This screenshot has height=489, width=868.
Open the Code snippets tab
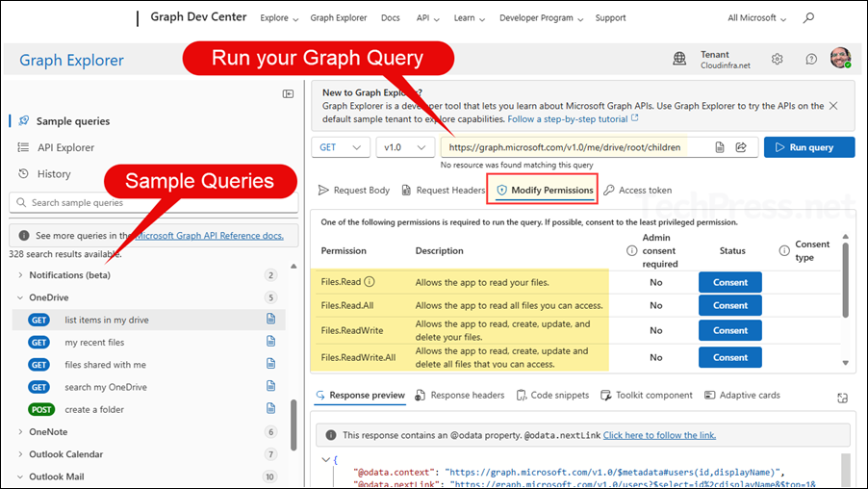[x=552, y=396]
